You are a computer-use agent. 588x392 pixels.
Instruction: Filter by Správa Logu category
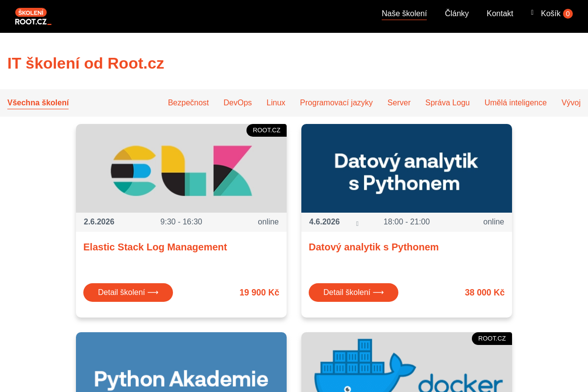click(447, 103)
